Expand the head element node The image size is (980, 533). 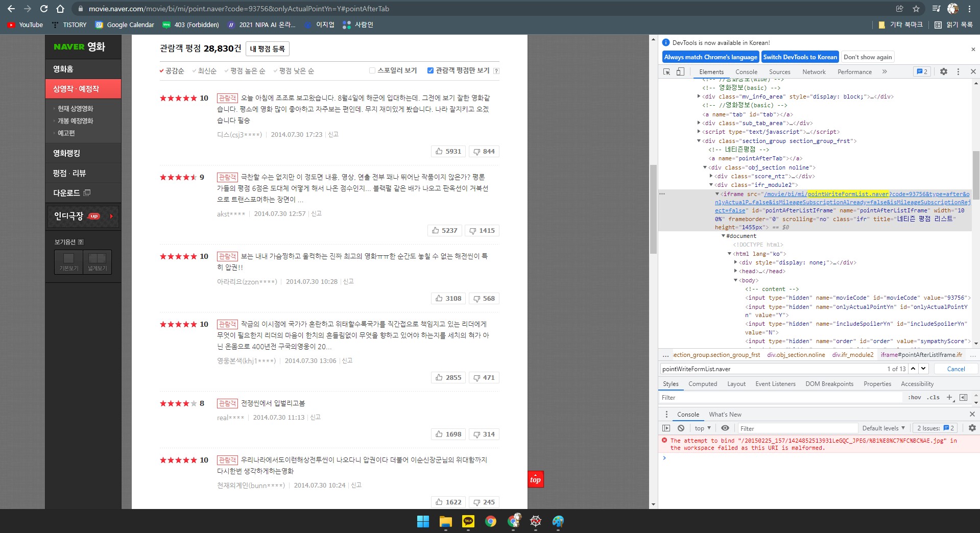[x=735, y=271]
